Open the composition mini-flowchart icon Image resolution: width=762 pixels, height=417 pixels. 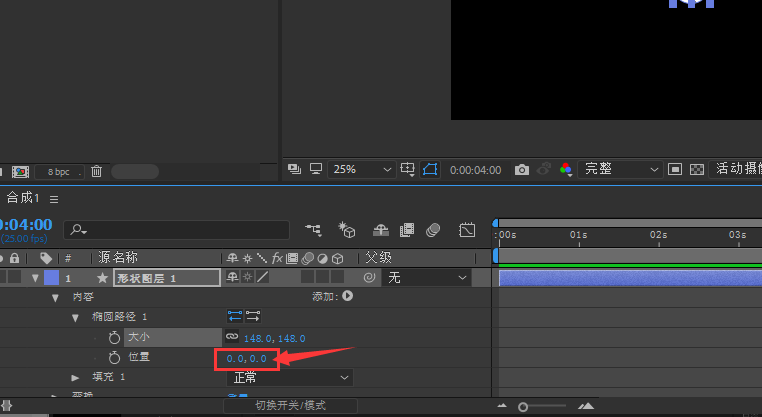[x=313, y=230]
